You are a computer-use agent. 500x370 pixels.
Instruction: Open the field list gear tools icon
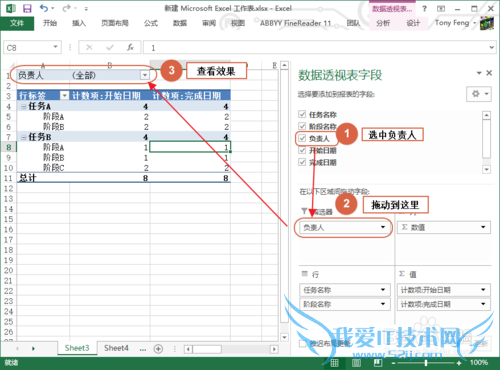[x=478, y=94]
